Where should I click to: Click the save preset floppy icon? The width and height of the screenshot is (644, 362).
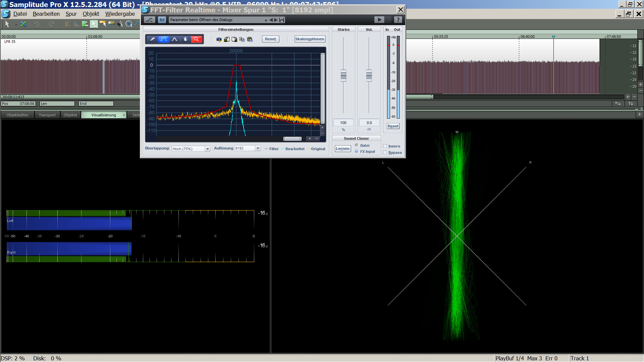pyautogui.click(x=282, y=20)
